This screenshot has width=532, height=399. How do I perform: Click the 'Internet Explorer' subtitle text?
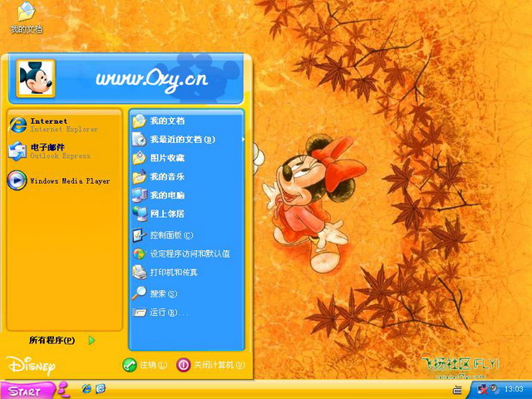[x=64, y=130]
